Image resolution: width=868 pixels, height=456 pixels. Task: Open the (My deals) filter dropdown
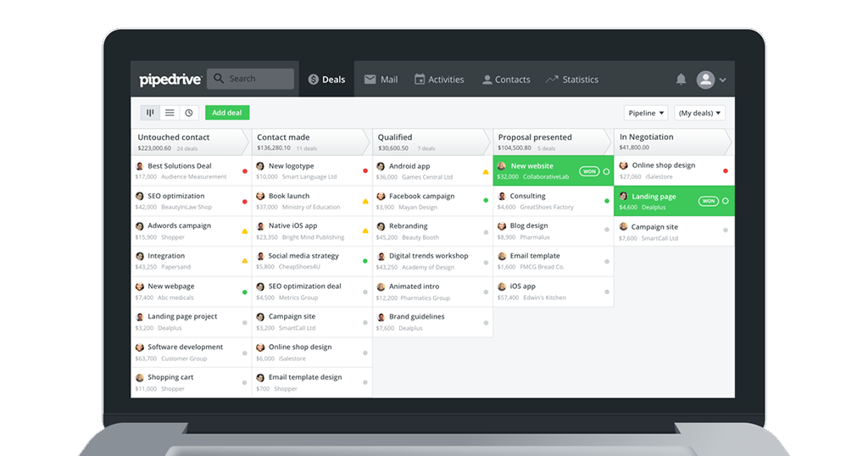(699, 113)
